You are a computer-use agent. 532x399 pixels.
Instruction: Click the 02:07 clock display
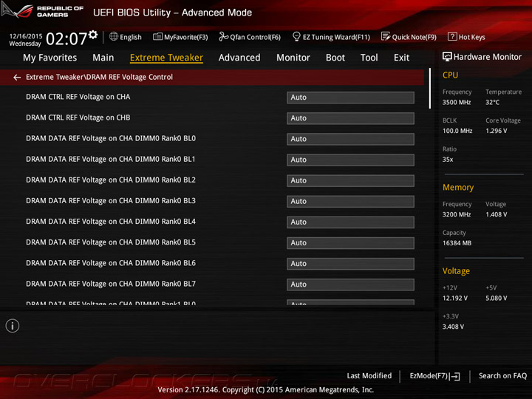(66, 38)
